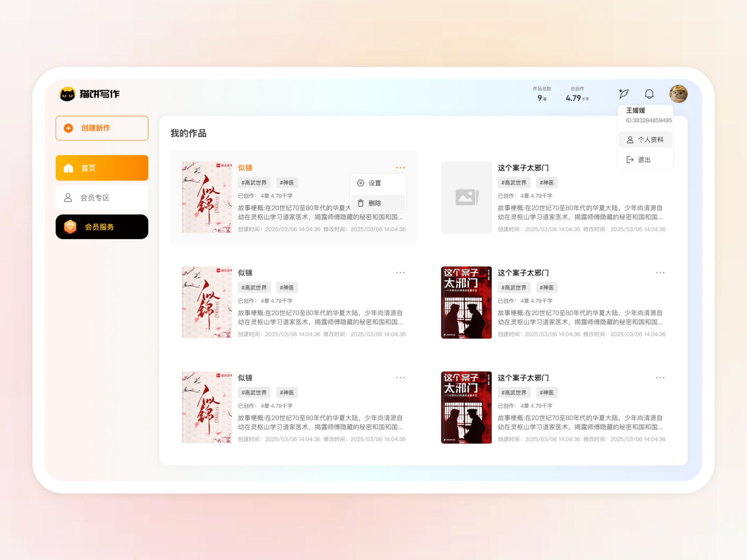Click the placeholder image cover thumbnail
Screen dimensions: 747x560
[466, 197]
